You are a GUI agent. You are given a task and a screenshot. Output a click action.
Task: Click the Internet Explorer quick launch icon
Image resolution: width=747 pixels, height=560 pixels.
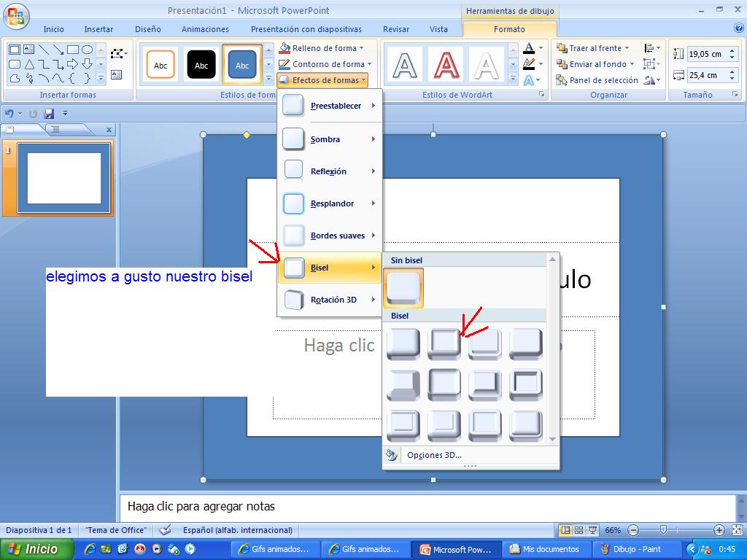89,549
